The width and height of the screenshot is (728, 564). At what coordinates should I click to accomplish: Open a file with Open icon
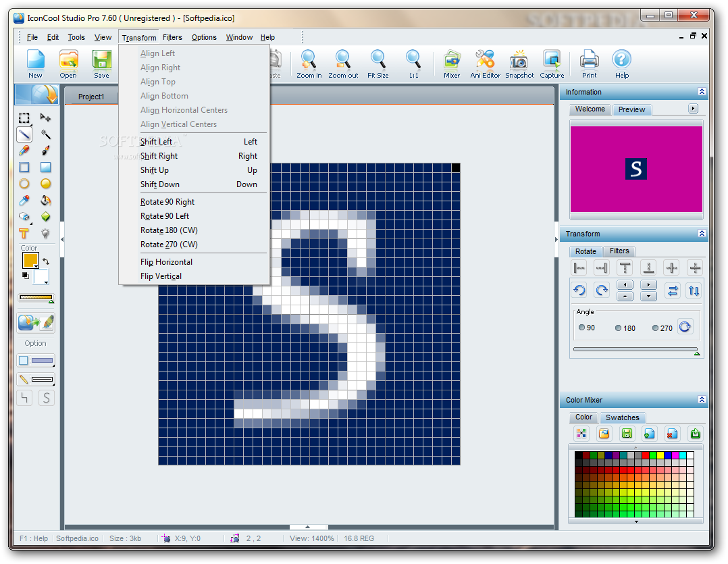(68, 63)
